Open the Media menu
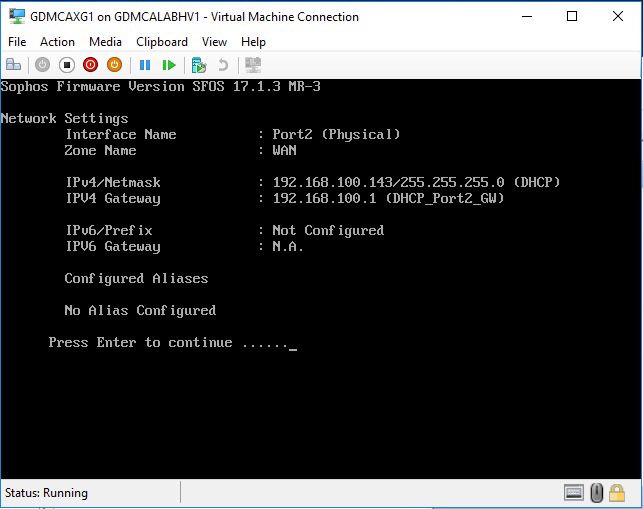 [x=105, y=42]
